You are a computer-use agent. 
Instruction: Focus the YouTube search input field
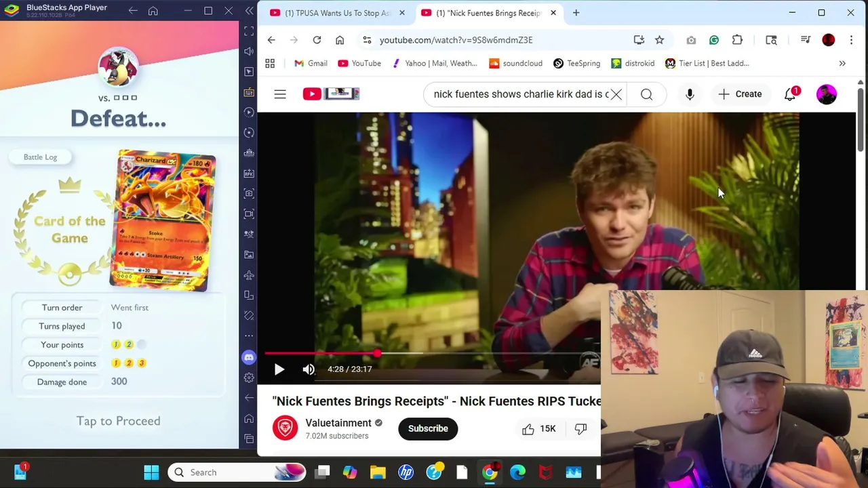coord(521,94)
